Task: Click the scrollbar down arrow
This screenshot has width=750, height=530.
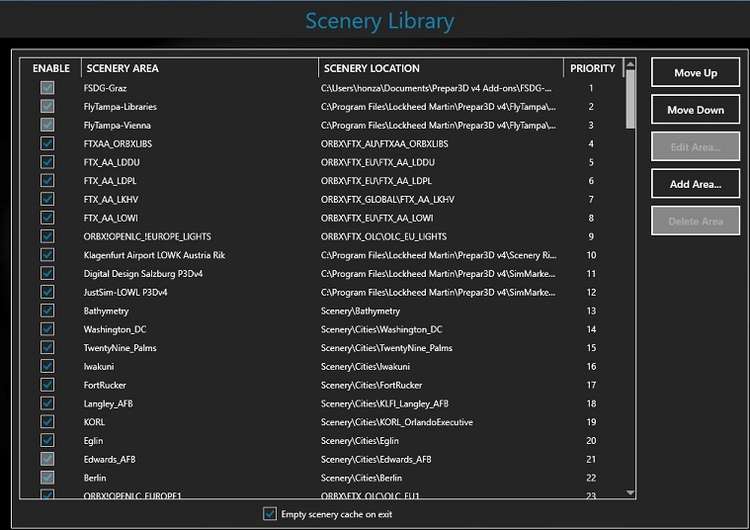Action: click(x=630, y=492)
